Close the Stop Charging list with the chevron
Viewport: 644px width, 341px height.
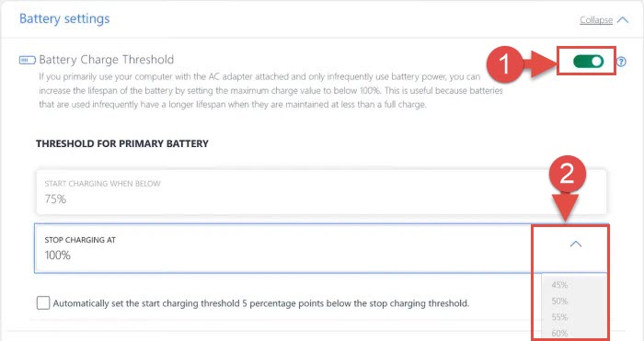tap(576, 244)
